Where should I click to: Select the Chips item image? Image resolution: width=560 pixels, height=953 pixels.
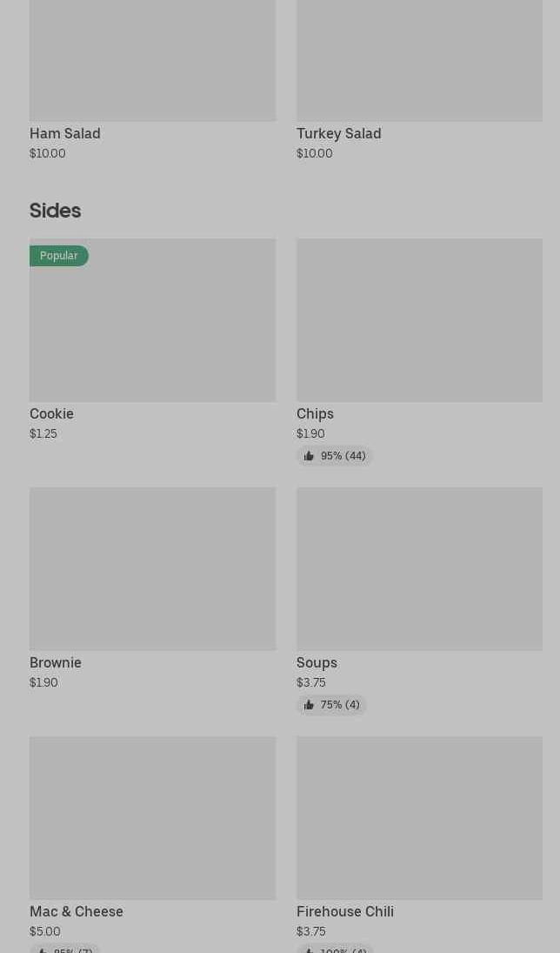click(x=419, y=320)
